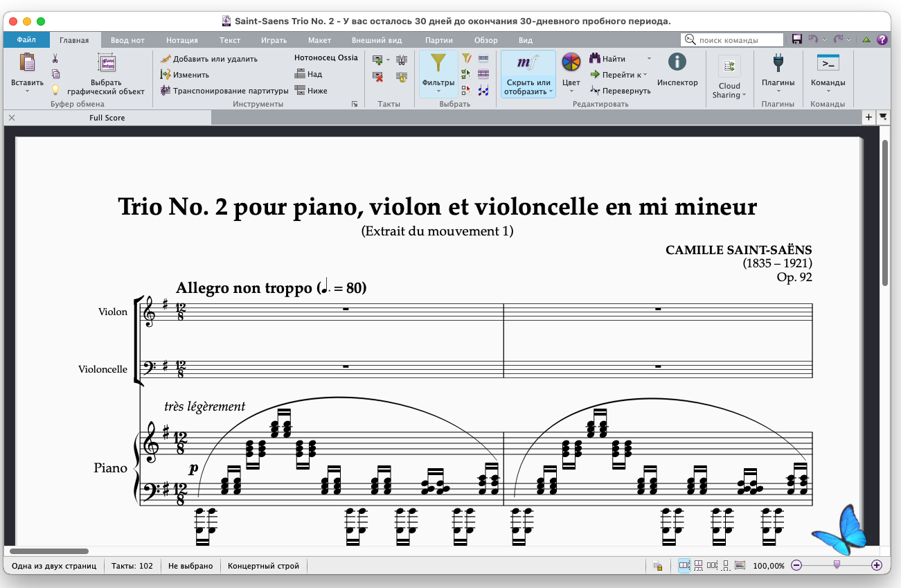Switch to the Макет tab
Viewport: 901px width, 588px height.
click(x=319, y=40)
